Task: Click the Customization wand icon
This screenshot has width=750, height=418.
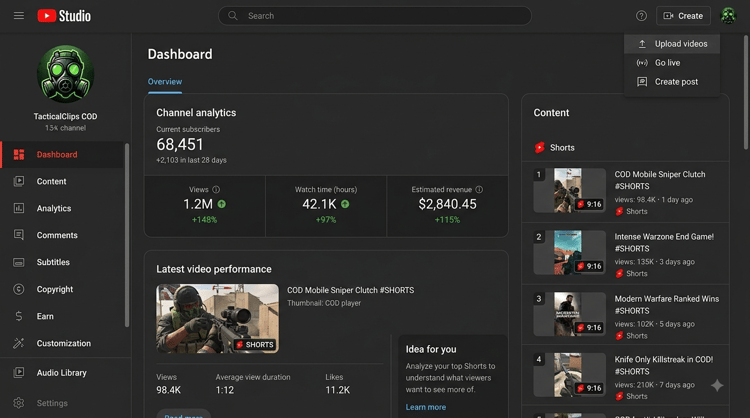Action: [x=19, y=343]
